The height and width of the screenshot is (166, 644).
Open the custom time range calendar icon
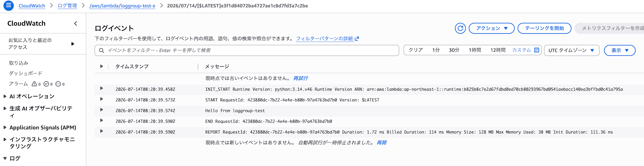coord(536,50)
